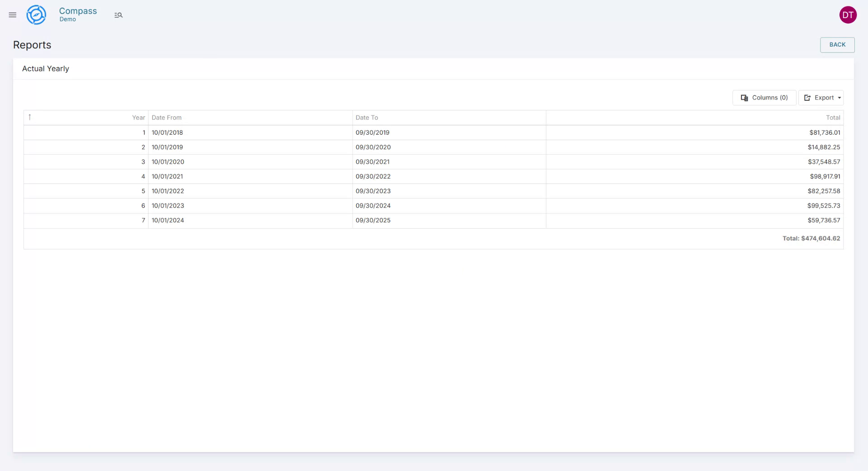868x471 pixels.
Task: Open the Reports page heading
Action: coord(32,45)
